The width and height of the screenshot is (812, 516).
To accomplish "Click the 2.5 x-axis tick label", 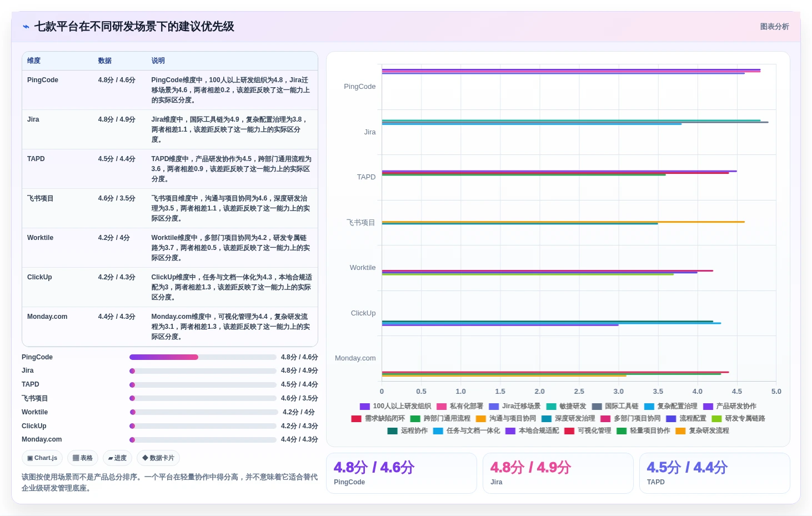I will [x=579, y=392].
